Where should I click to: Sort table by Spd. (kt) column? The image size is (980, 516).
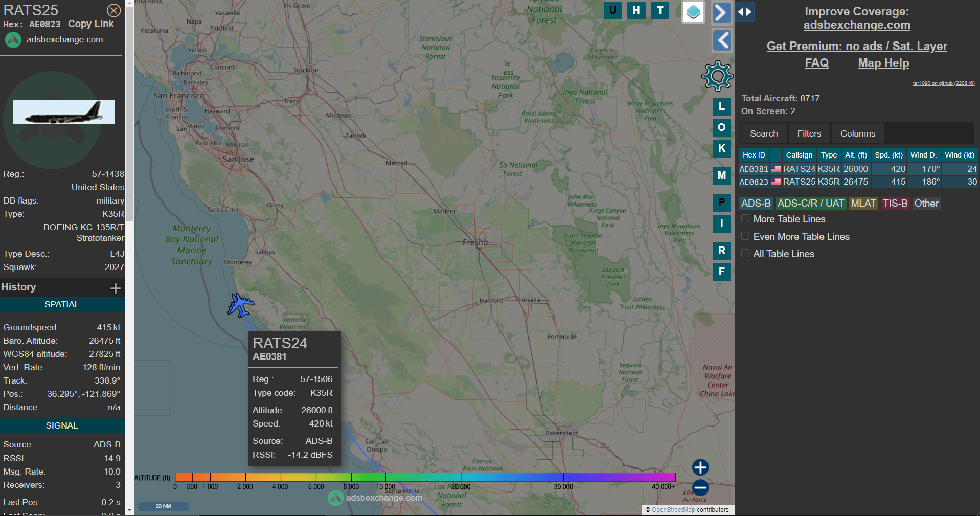[888, 155]
